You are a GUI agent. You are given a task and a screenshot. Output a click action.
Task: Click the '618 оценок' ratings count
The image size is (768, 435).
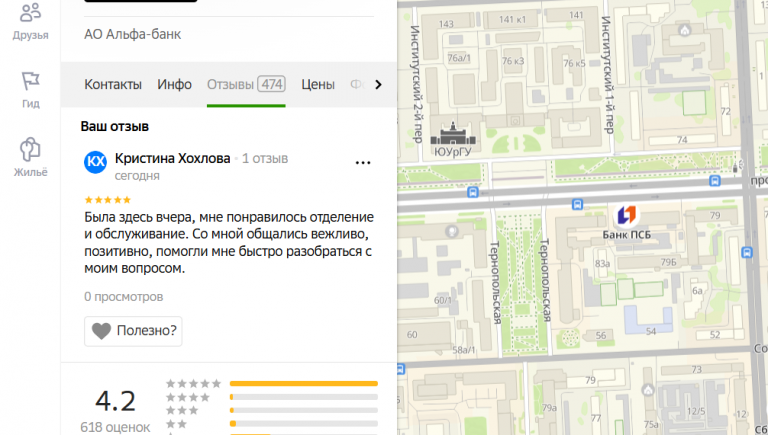click(x=115, y=427)
